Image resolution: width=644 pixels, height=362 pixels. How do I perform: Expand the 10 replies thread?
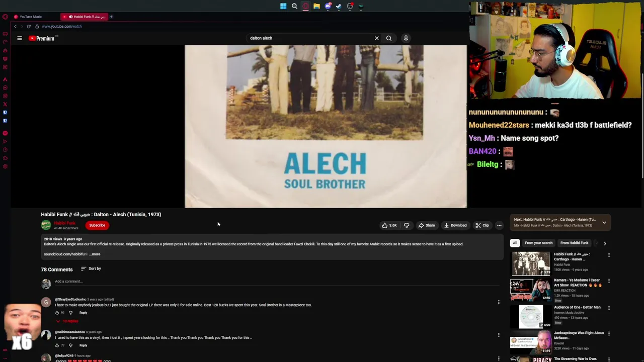[x=67, y=321]
